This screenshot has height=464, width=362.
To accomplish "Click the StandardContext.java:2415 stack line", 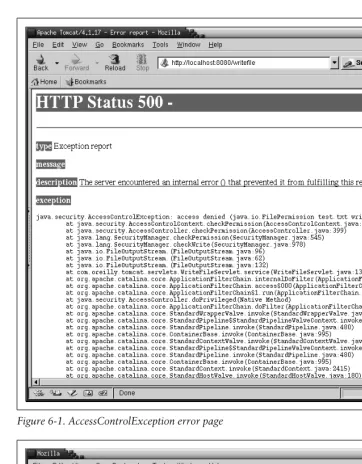I will coord(208,369).
